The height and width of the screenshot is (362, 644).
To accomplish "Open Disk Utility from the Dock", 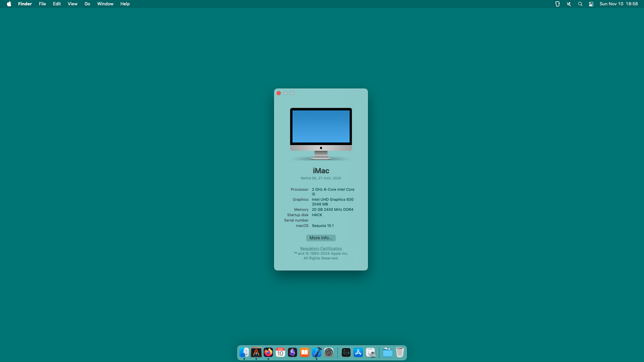I will (x=370, y=353).
